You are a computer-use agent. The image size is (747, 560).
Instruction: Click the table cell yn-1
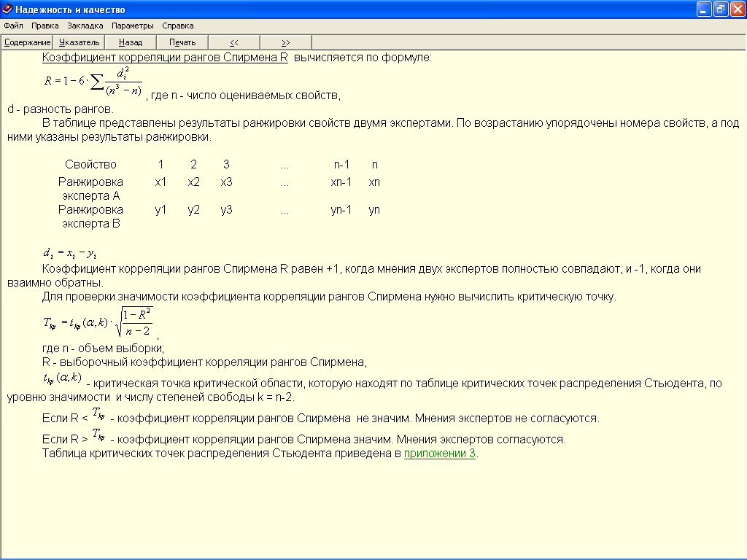[341, 210]
